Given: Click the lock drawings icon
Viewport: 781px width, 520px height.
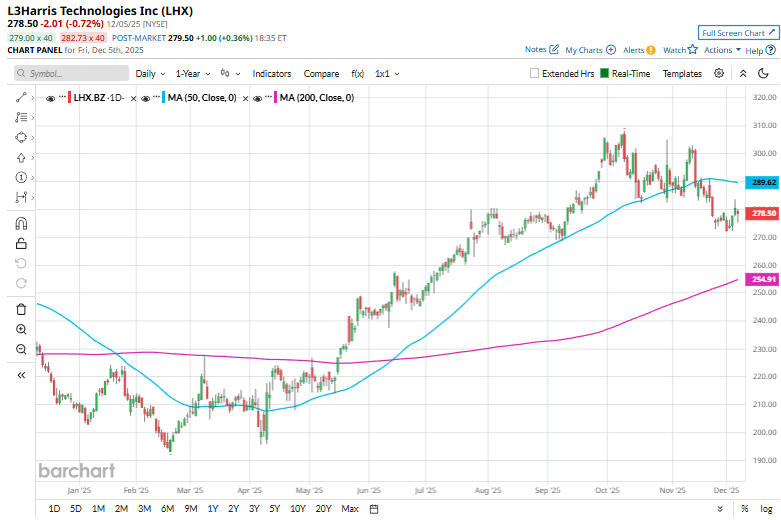Looking at the screenshot, I should (21, 243).
